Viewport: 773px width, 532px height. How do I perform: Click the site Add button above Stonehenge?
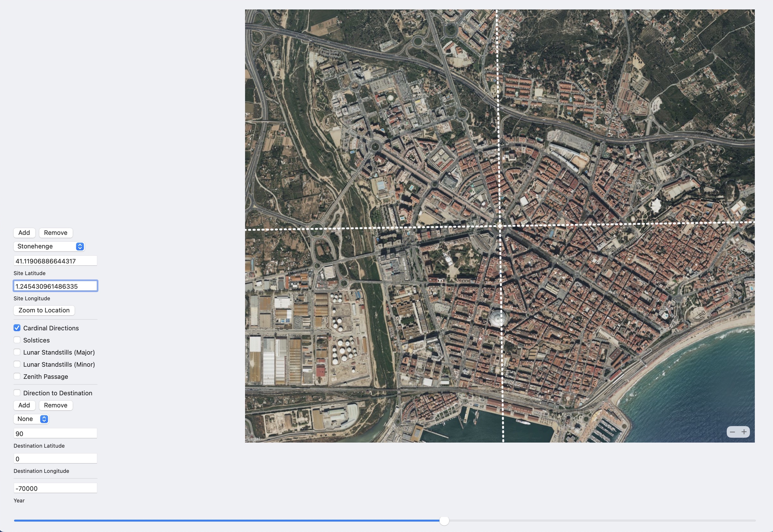pyautogui.click(x=24, y=233)
